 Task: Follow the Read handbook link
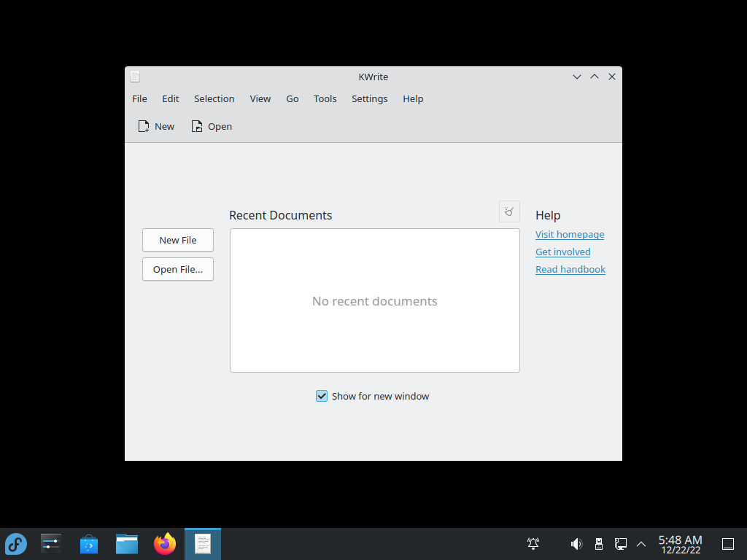point(570,270)
